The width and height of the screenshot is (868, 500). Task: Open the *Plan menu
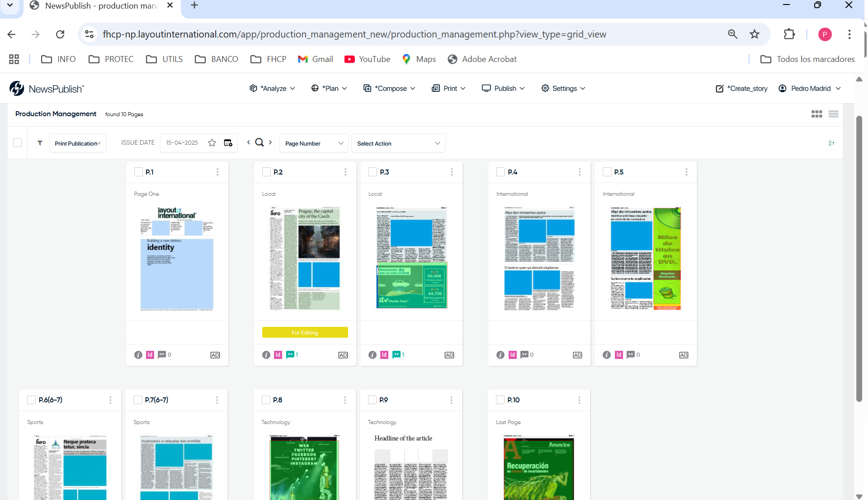(x=329, y=89)
